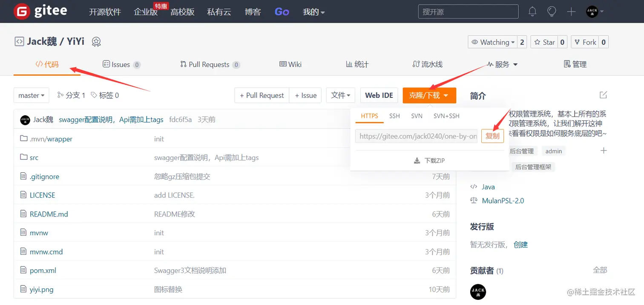The image size is (644, 305).
Task: Open the MulanPSL-2.0 license link
Action: point(503,200)
